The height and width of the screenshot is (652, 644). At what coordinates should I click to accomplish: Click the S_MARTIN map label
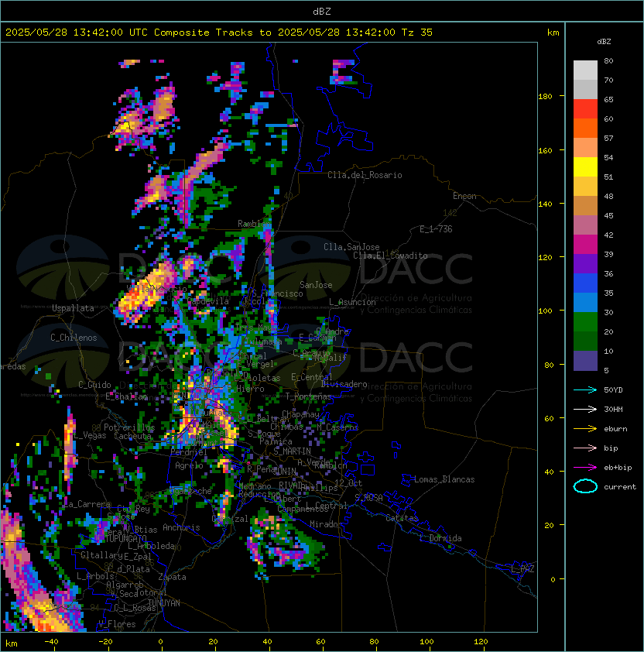click(x=293, y=451)
